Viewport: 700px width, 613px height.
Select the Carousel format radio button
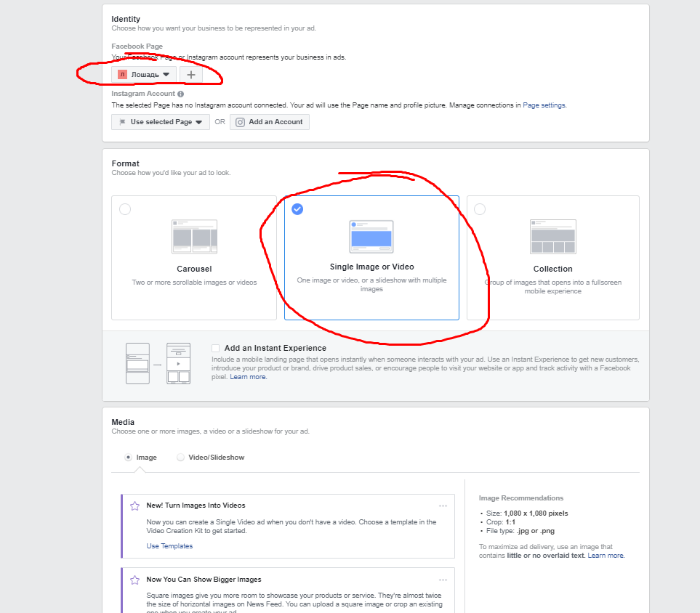pos(125,209)
